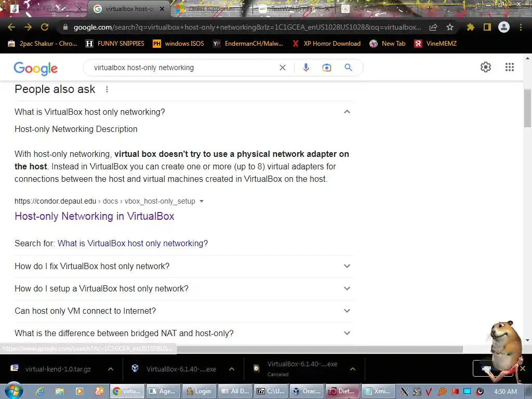This screenshot has height=399, width=532.
Task: Open Windows Explorer folder in taskbar
Action: point(60,391)
